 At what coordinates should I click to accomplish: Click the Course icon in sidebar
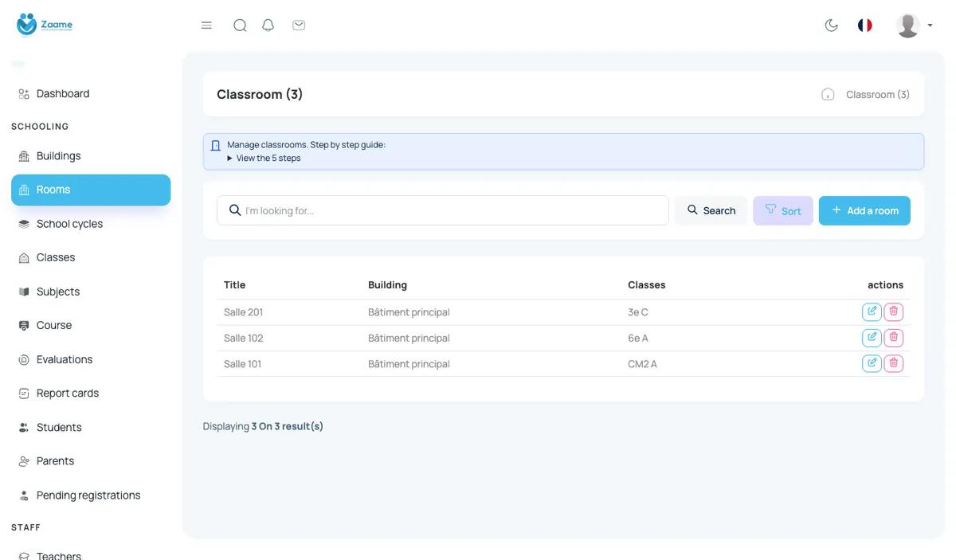(x=24, y=325)
